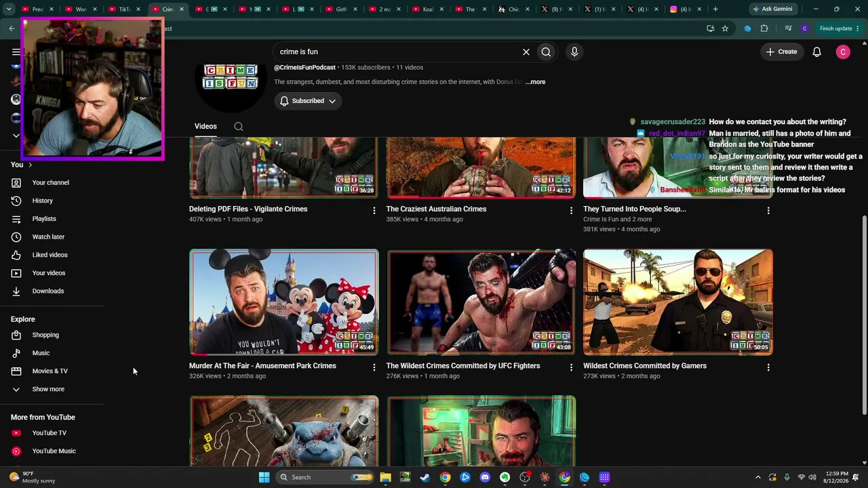This screenshot has height=488, width=868.
Task: Switch to the Chic browser tab
Action: [x=515, y=9]
